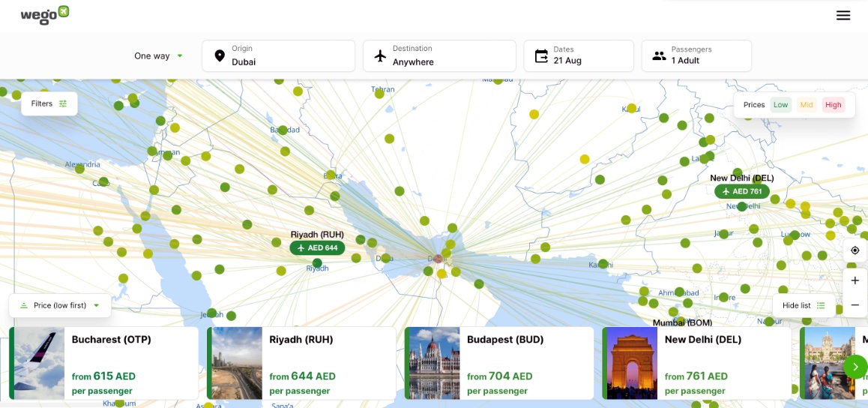Click the Tehran map label
The width and height of the screenshot is (868, 408).
click(382, 89)
